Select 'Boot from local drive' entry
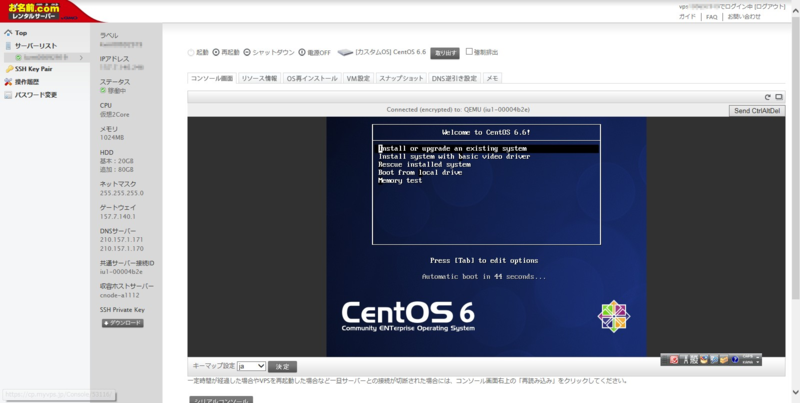Viewport: 800px width, 403px height. coord(420,172)
